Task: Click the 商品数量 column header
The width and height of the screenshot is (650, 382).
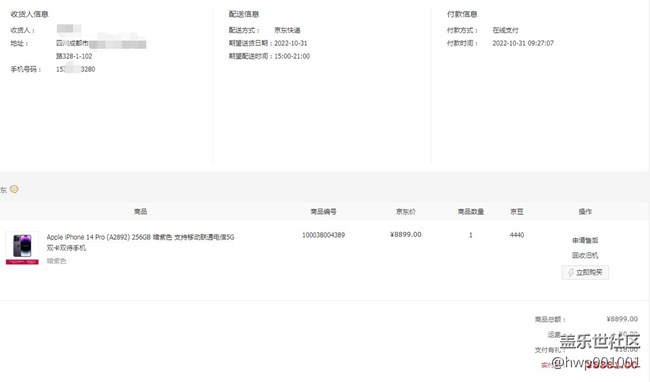Action: [471, 212]
